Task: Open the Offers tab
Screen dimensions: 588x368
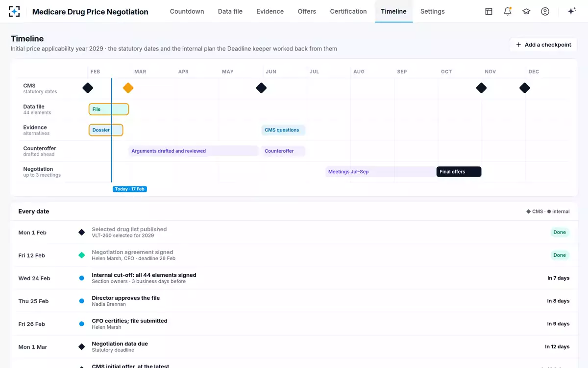Action: click(307, 11)
